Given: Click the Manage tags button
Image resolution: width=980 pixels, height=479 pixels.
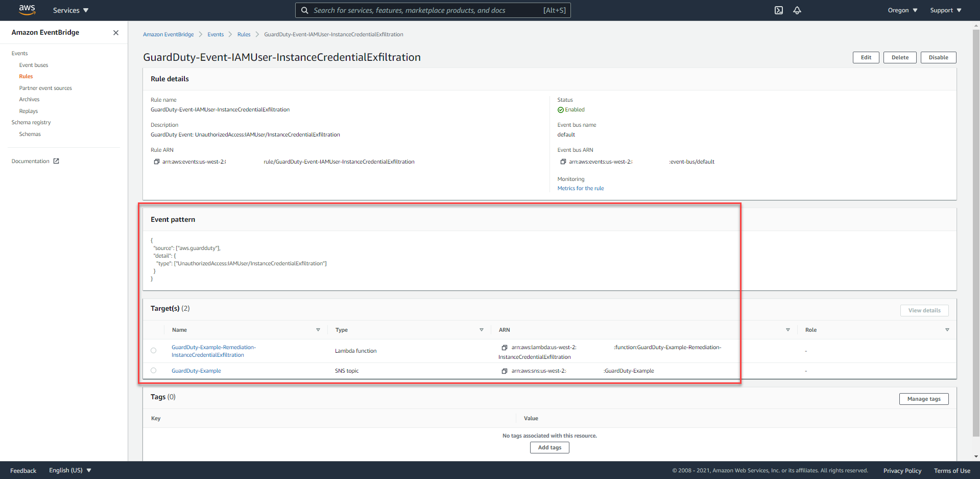Looking at the screenshot, I should 924,399.
